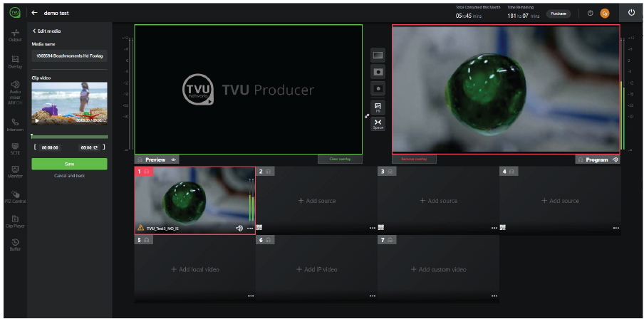This screenshot has width=644, height=319.
Task: Select the full-screen transition layout icon
Action: click(378, 55)
